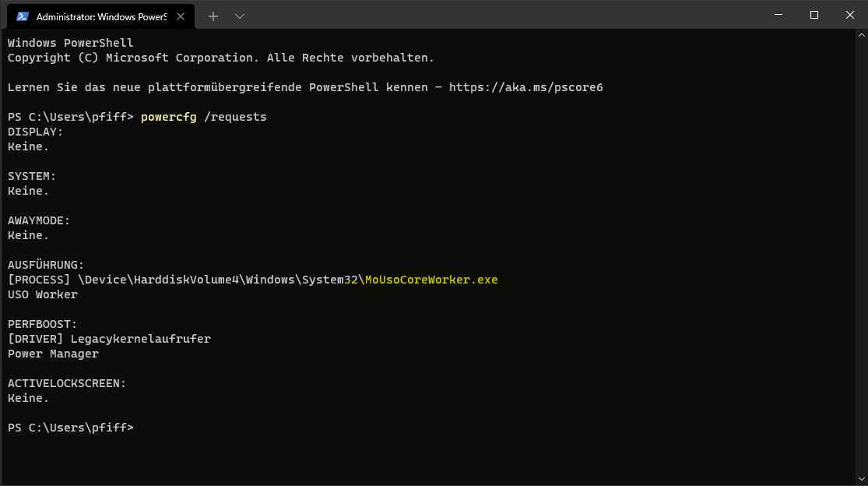The image size is (868, 486).
Task: Click the 'DISPLAY:' heading line
Action: click(x=36, y=132)
